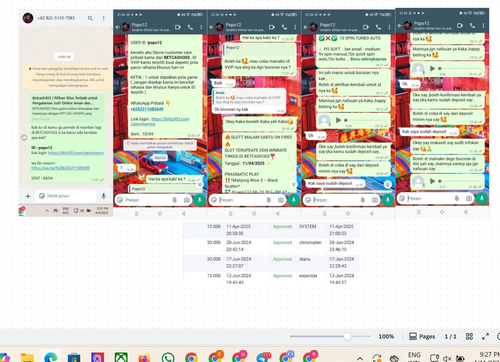
Task: Click muted volume icon in system tray
Action: (447, 358)
